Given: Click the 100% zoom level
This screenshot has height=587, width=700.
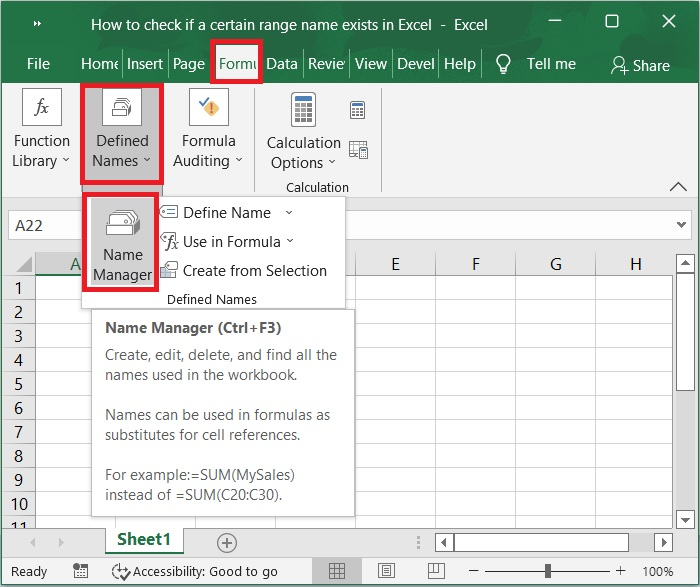Looking at the screenshot, I should (x=658, y=571).
